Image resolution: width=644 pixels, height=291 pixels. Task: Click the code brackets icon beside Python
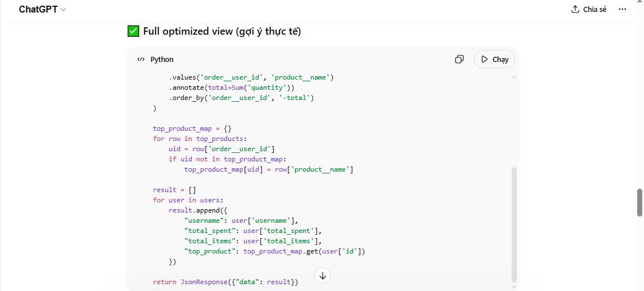click(141, 59)
